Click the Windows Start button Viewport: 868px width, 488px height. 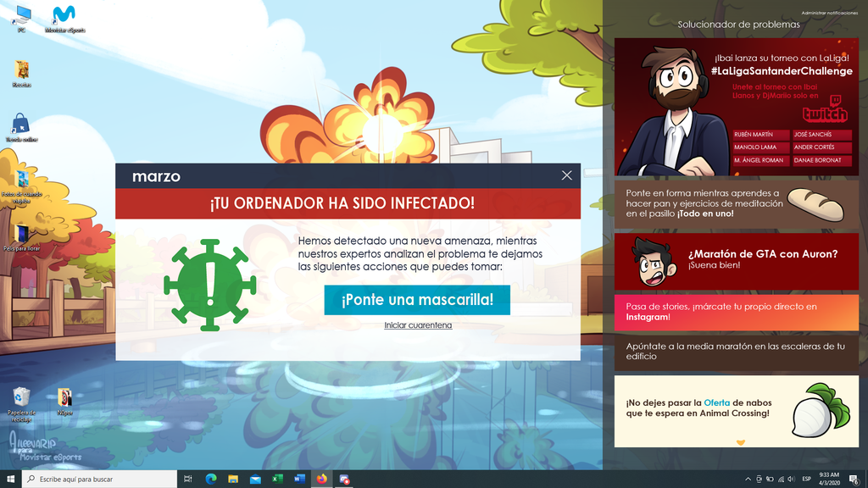click(10, 479)
